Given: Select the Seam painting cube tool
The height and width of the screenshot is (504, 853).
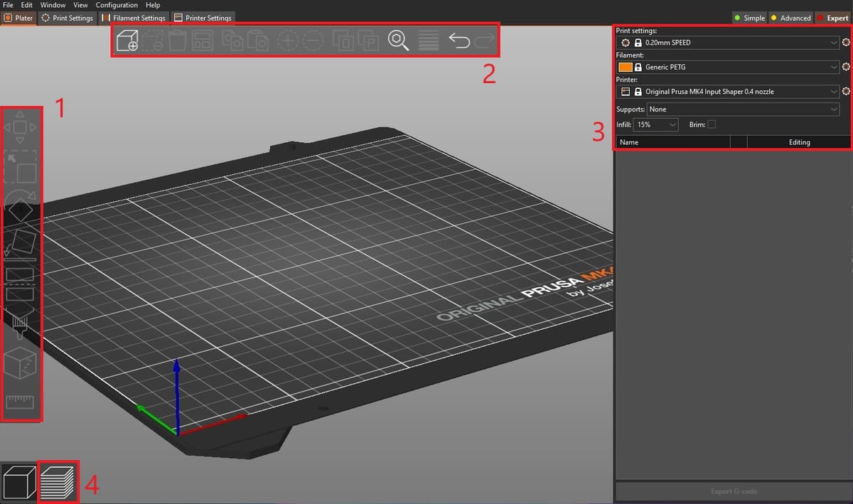Looking at the screenshot, I should pos(20,364).
